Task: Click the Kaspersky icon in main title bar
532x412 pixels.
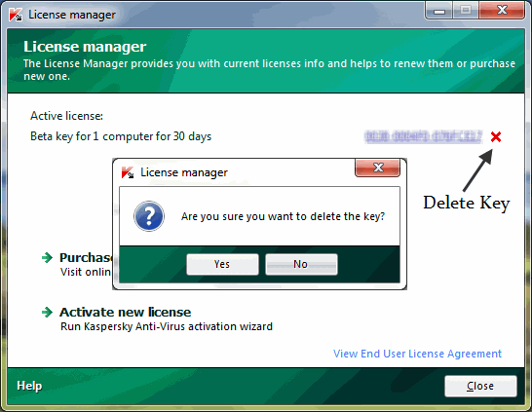Action: tap(16, 15)
